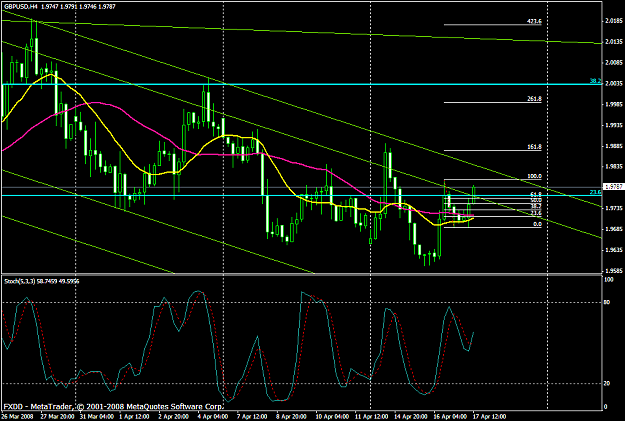Click the 1.9885 price scale value

614,146
